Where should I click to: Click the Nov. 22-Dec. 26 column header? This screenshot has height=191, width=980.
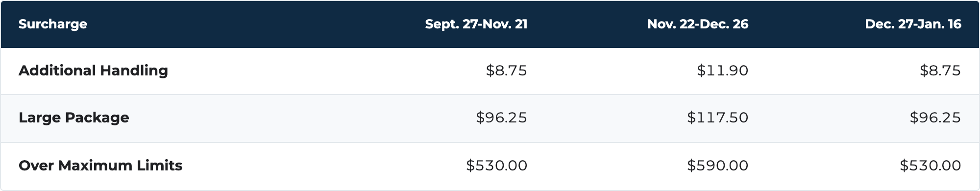pos(698,24)
